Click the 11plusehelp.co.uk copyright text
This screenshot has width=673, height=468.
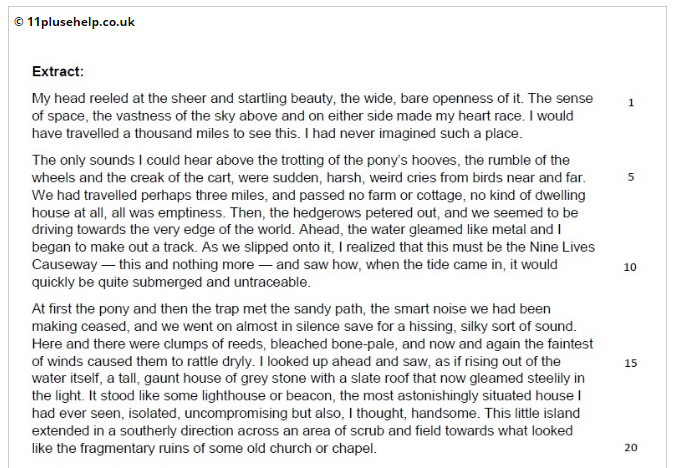75,22
